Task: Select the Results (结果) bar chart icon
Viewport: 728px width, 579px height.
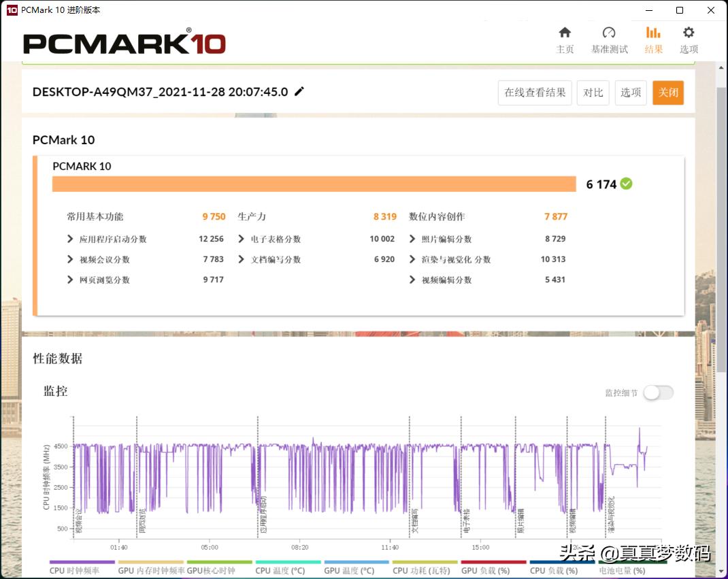Action: tap(653, 33)
